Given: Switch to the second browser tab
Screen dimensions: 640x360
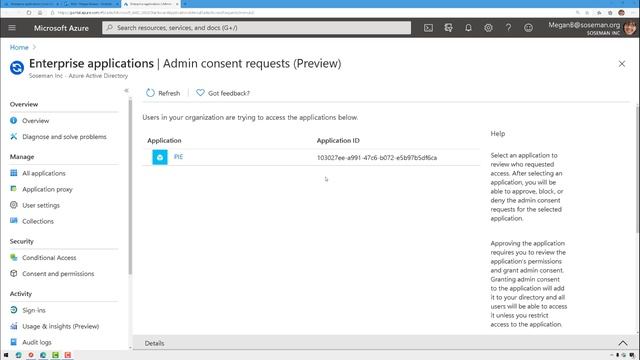Looking at the screenshot, I should (x=91, y=4).
